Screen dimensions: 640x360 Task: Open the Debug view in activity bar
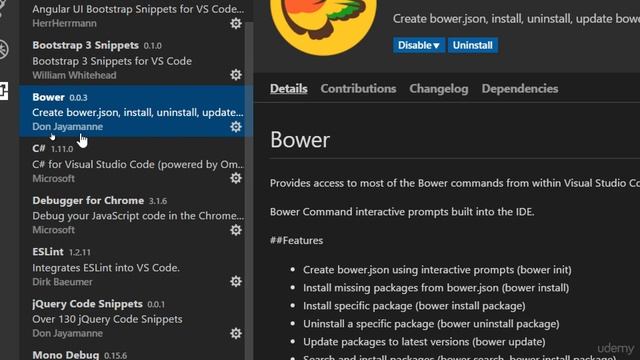(3, 49)
